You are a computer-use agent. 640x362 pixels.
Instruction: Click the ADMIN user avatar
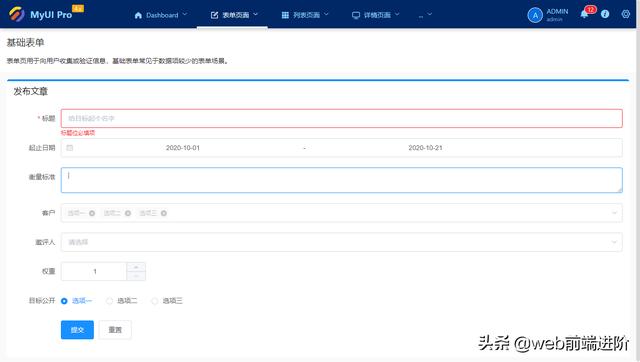click(x=535, y=16)
